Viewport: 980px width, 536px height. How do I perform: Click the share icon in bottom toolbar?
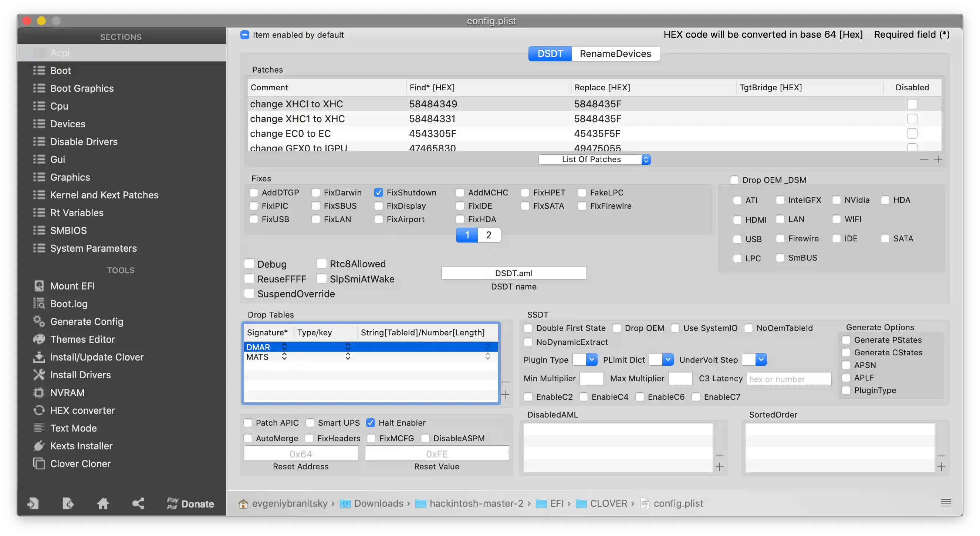[138, 504]
